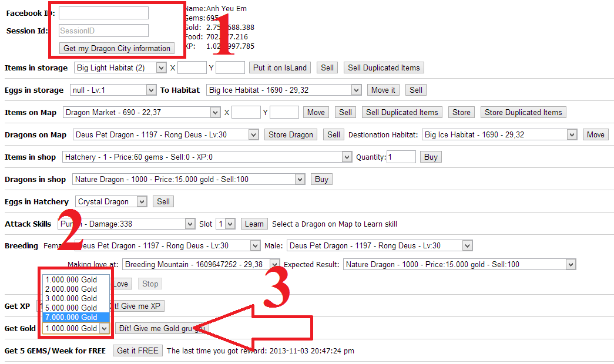Click the Give me Gold button
This screenshot has height=364, width=614.
point(162,328)
